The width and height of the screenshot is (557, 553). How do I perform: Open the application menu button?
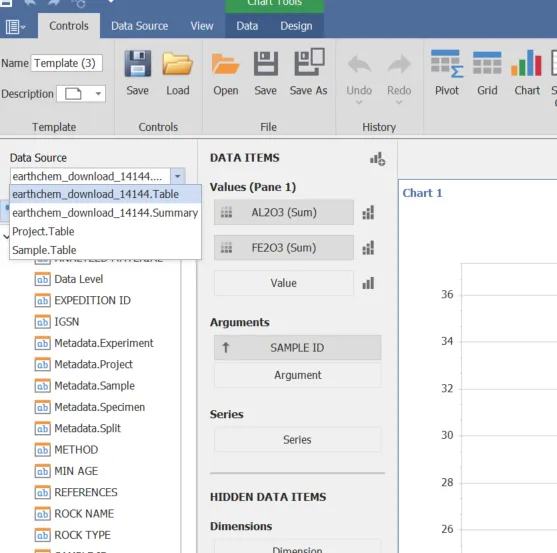[15, 27]
